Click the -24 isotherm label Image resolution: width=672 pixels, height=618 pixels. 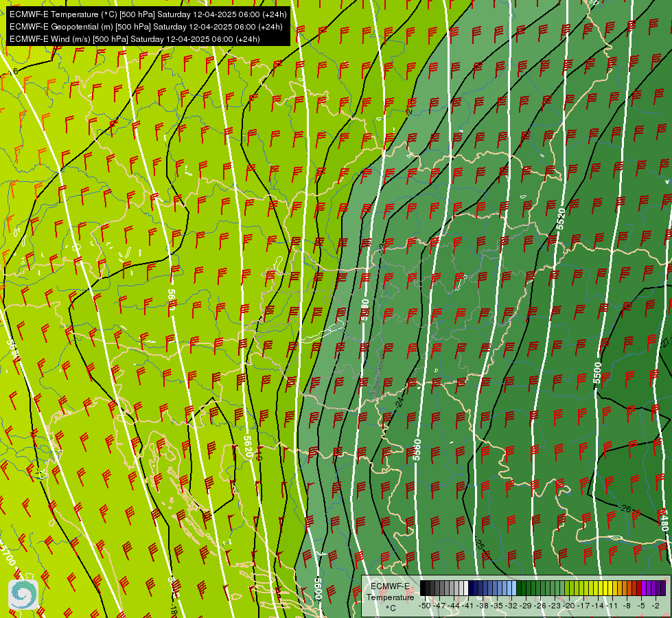point(399,401)
